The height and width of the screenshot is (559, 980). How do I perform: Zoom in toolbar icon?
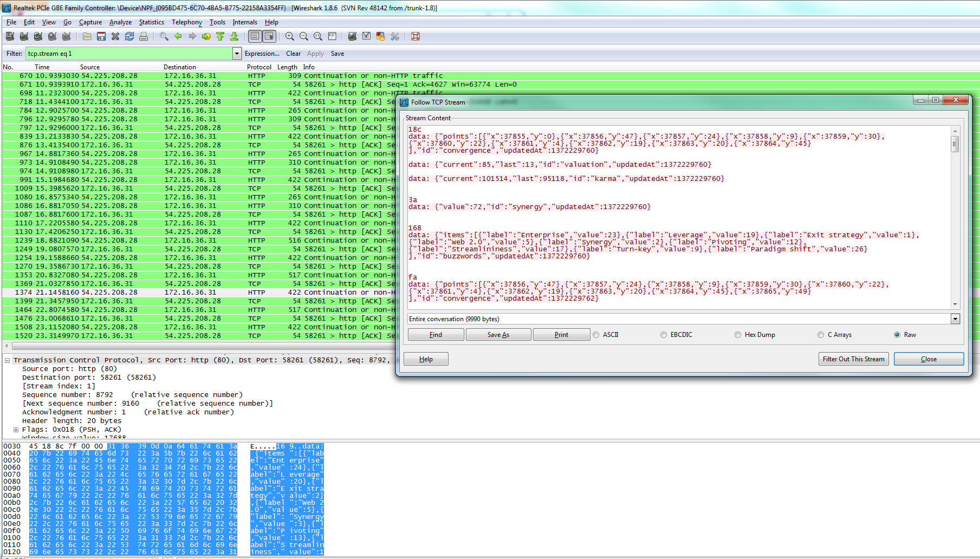(x=290, y=36)
